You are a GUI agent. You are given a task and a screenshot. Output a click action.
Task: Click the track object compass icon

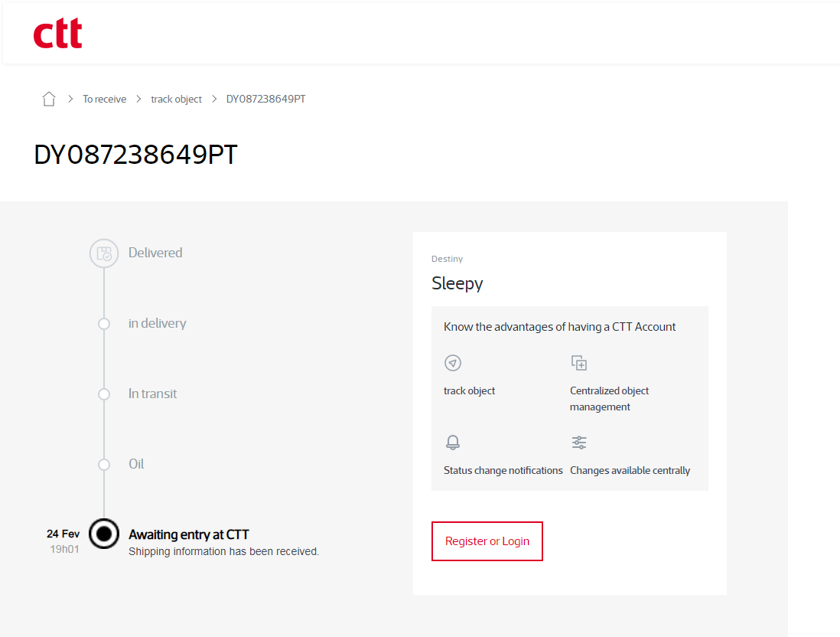pyautogui.click(x=453, y=363)
